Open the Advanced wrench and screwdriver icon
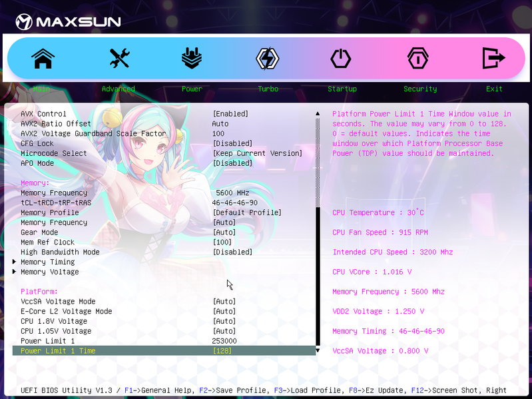Viewport: 532px width, 399px height. coord(119,58)
